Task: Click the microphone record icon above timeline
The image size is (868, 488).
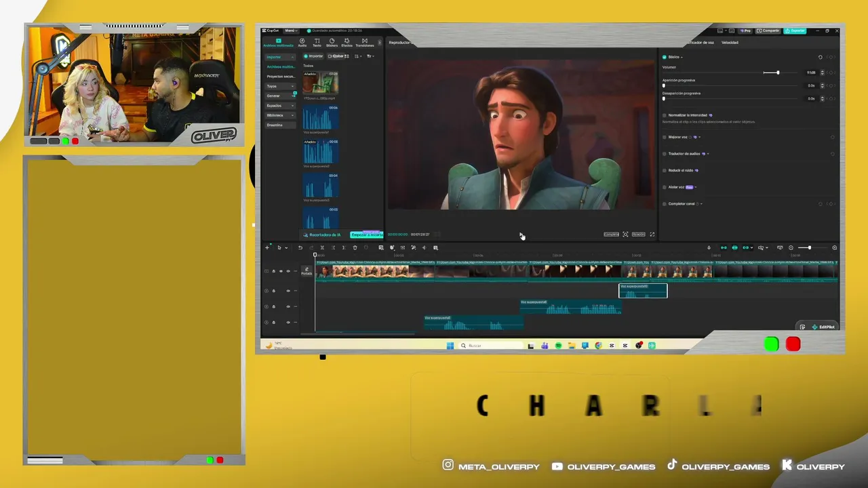Action: coord(709,247)
